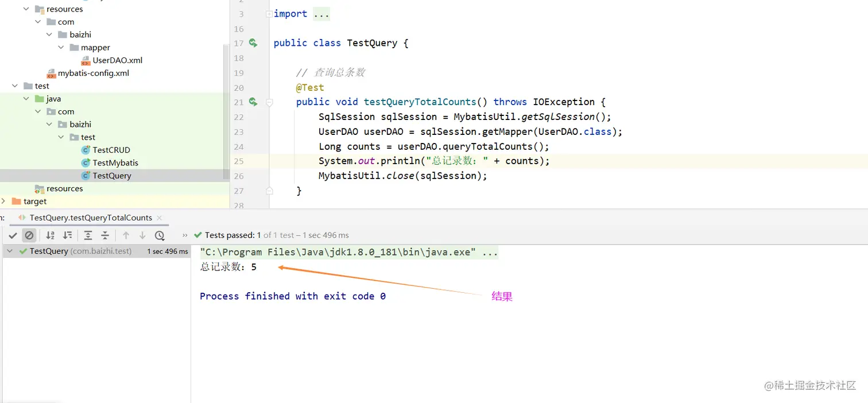Collapse the test root folder
This screenshot has height=403, width=868.
coord(15,86)
